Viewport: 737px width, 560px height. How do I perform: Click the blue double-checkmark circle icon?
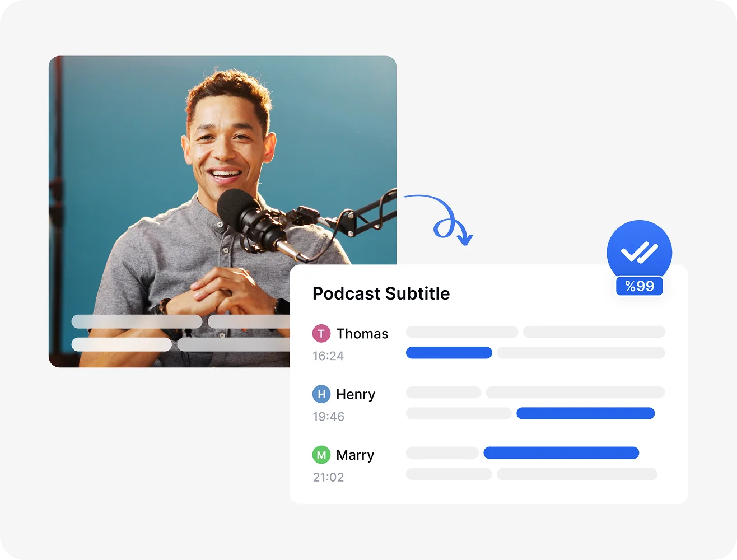click(x=639, y=251)
